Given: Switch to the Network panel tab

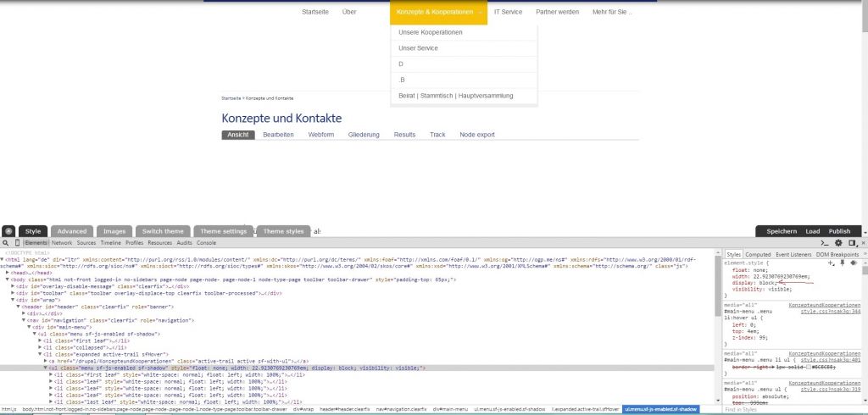Looking at the screenshot, I should click(62, 242).
